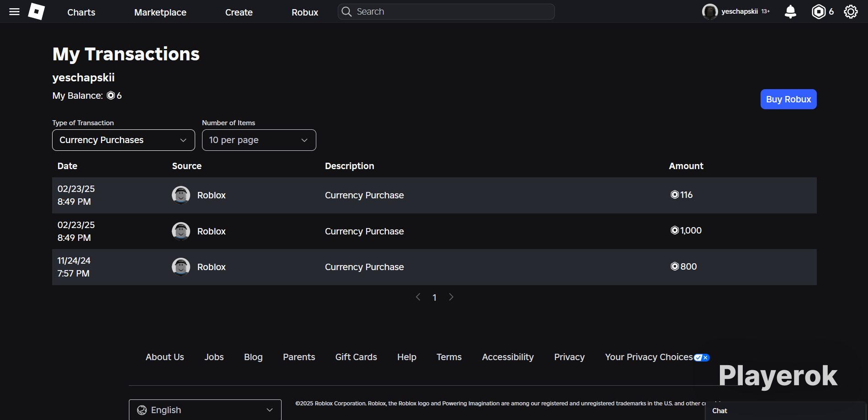Open the Terms footer link
The image size is (868, 420).
click(x=449, y=357)
